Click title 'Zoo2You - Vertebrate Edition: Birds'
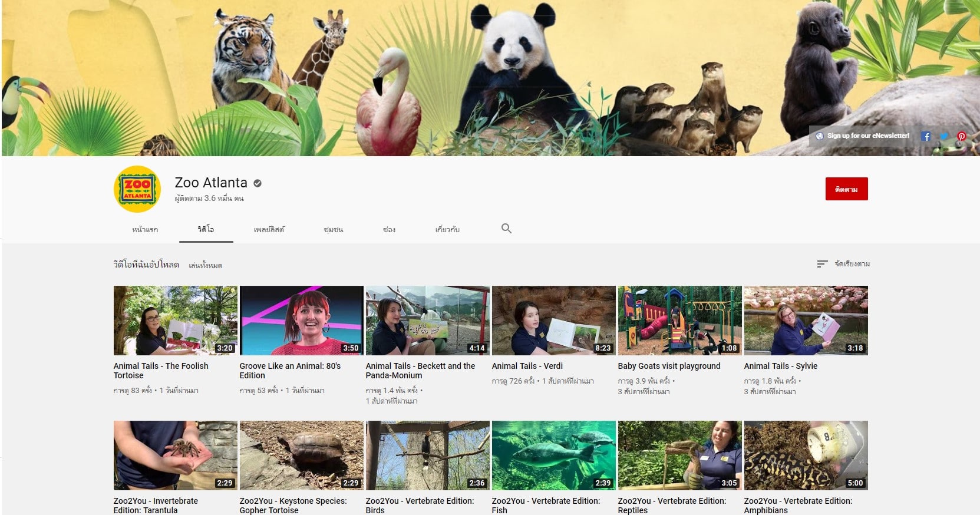Viewport: 980px width, 515px height. (x=420, y=506)
